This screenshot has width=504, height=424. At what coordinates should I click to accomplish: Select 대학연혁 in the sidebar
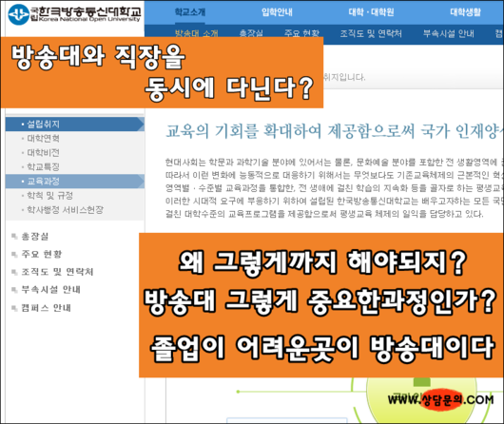click(x=43, y=139)
